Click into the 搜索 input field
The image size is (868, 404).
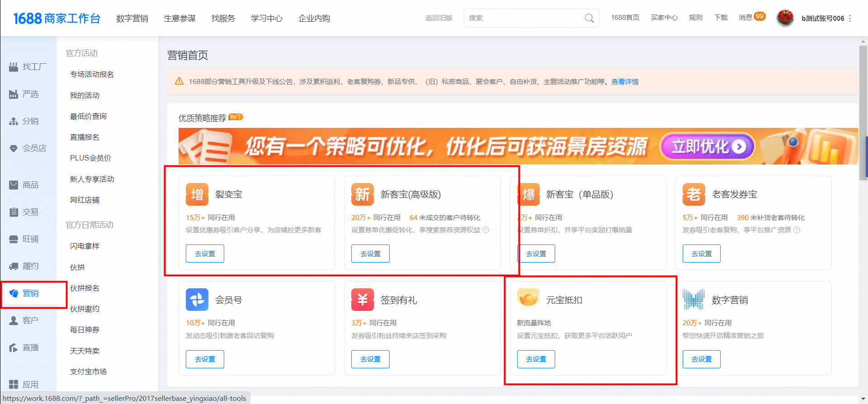click(x=524, y=18)
